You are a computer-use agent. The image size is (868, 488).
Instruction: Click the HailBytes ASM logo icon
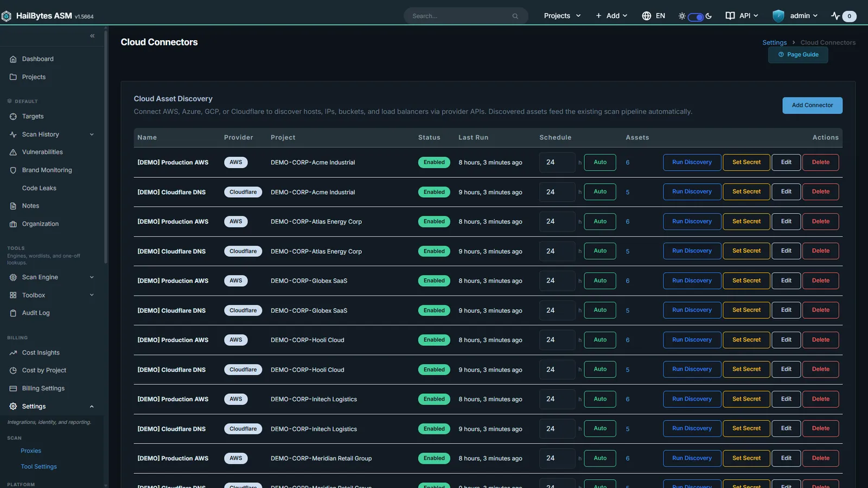tap(7, 16)
